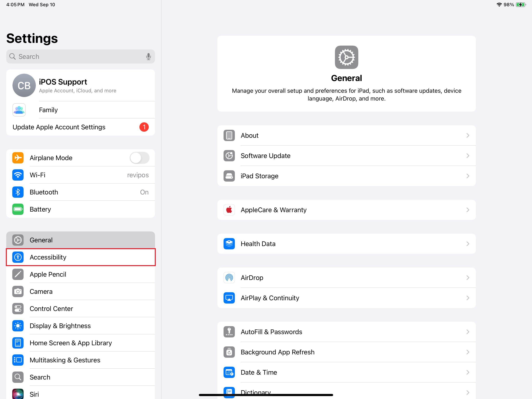This screenshot has width=532, height=399.
Task: Tap the Date & Time calendar icon
Action: click(229, 372)
